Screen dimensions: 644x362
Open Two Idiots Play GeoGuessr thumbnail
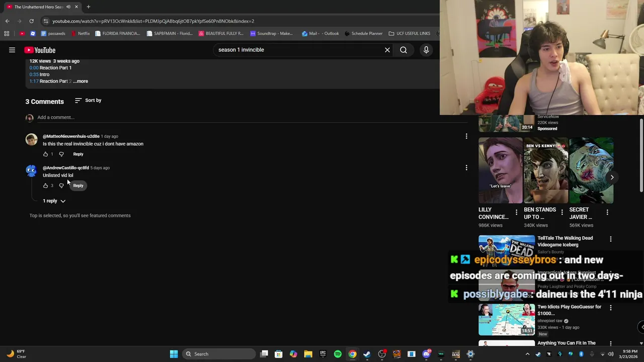[507, 319]
